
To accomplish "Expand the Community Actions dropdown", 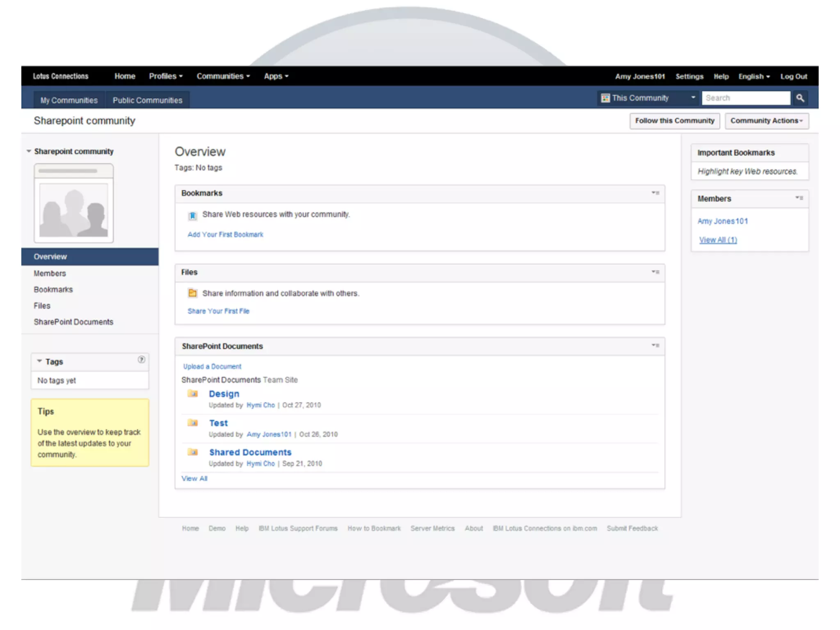I will pos(766,121).
